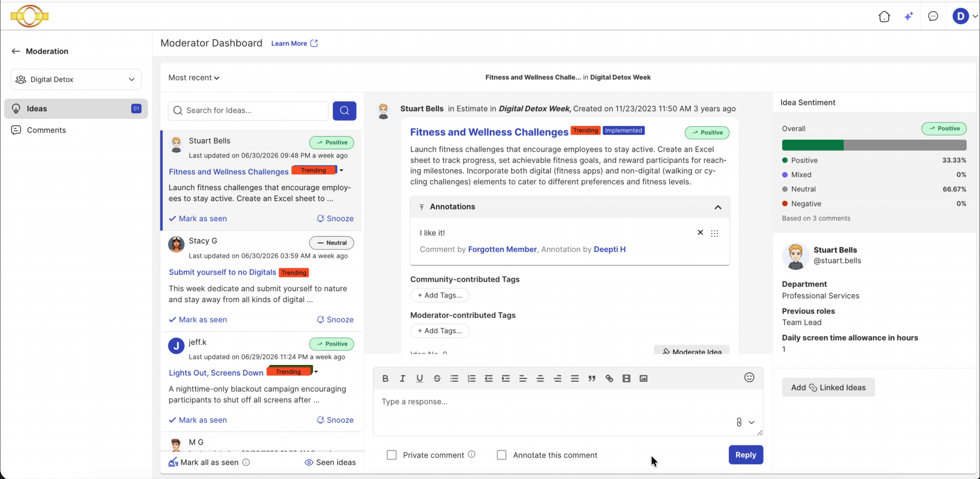
Task: Open the AI sparkle assistant icon
Action: point(909,16)
